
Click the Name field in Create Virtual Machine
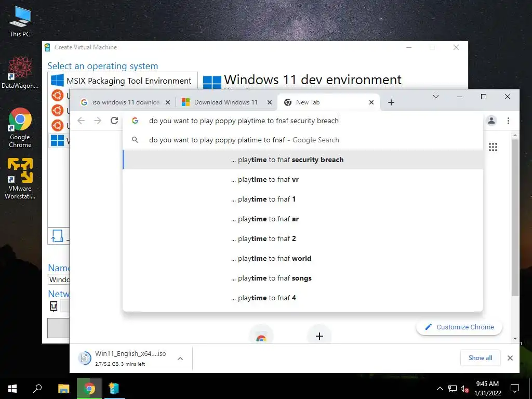tap(59, 280)
